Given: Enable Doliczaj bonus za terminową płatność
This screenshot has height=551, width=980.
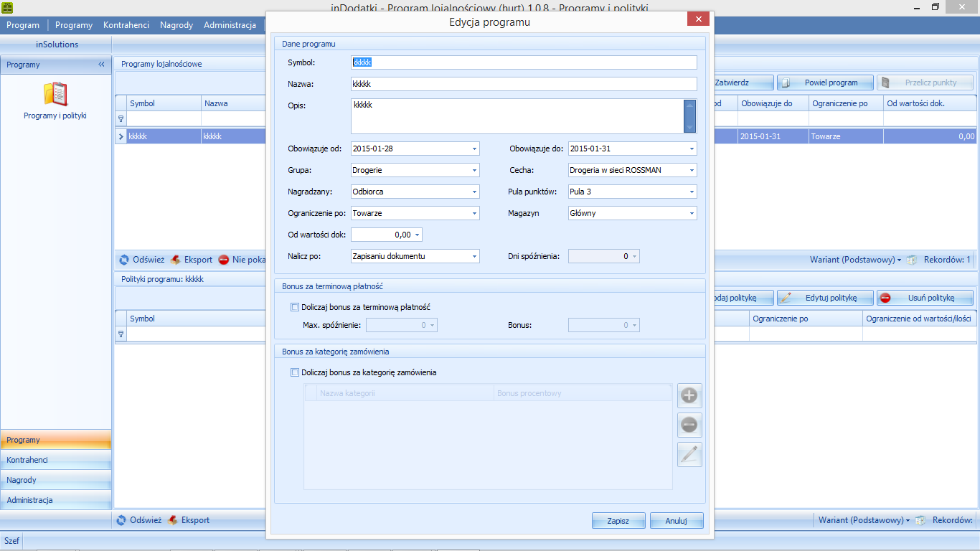Looking at the screenshot, I should 295,307.
